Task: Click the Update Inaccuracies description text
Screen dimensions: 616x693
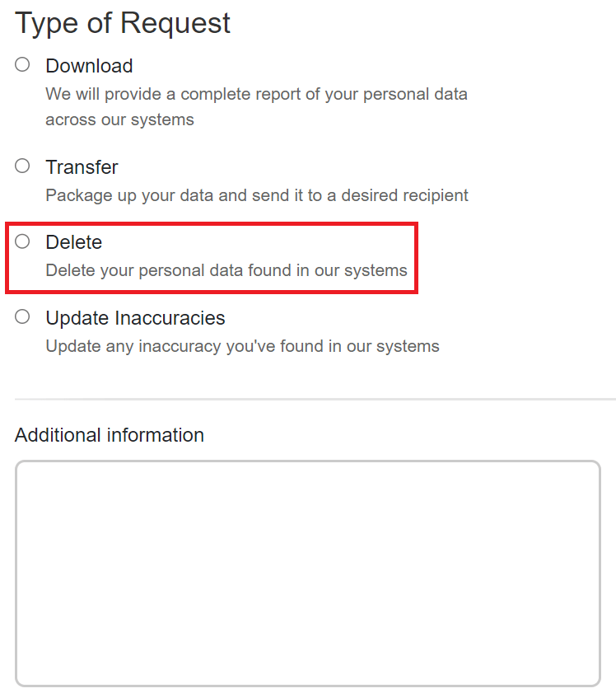Action: [242, 345]
